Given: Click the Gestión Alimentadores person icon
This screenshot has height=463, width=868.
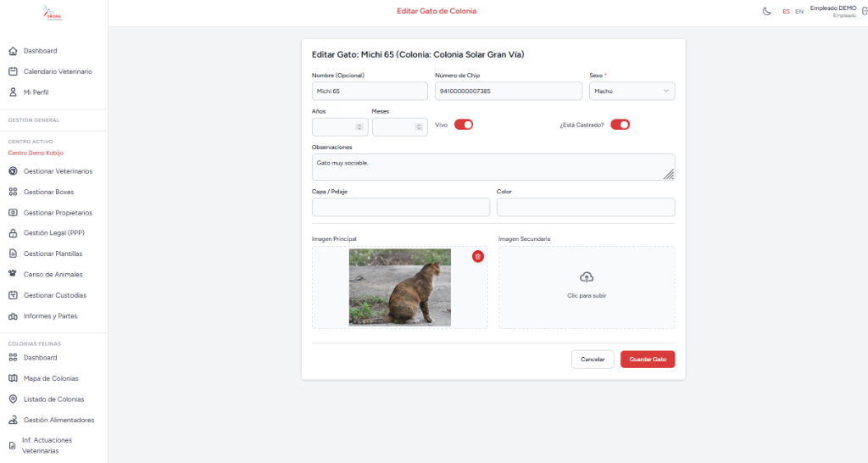Looking at the screenshot, I should (x=13, y=420).
